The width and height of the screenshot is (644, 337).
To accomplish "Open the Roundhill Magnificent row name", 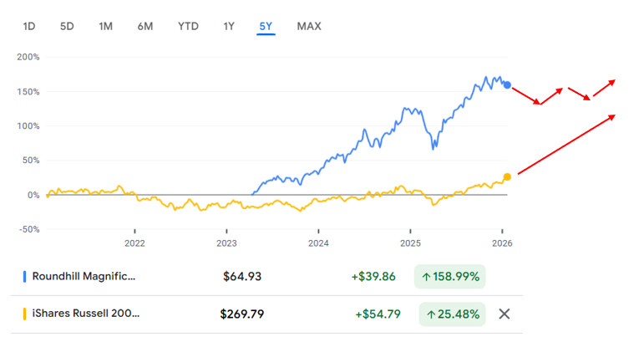I will point(84,275).
